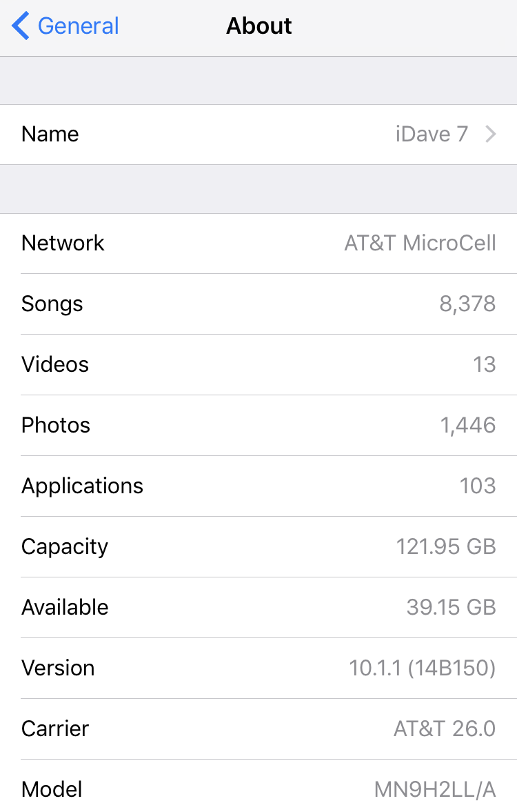Tap the blue back chevron icon
The height and width of the screenshot is (812, 517).
click(x=21, y=26)
